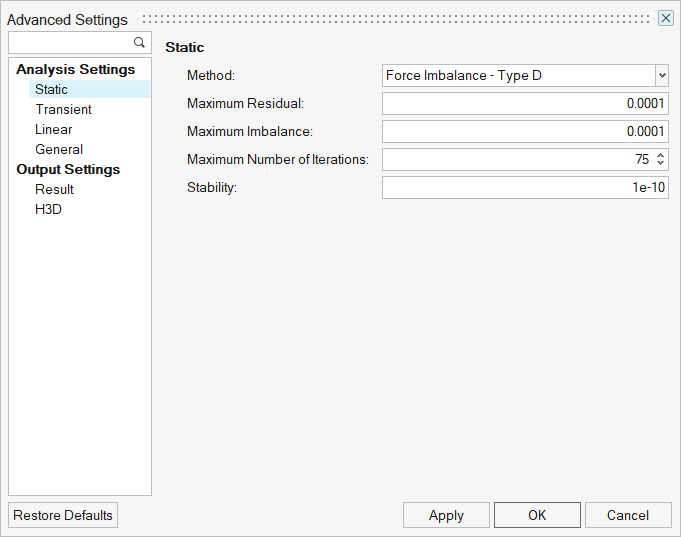This screenshot has height=537, width=681.
Task: Click the Restore Defaults button
Action: [x=63, y=515]
